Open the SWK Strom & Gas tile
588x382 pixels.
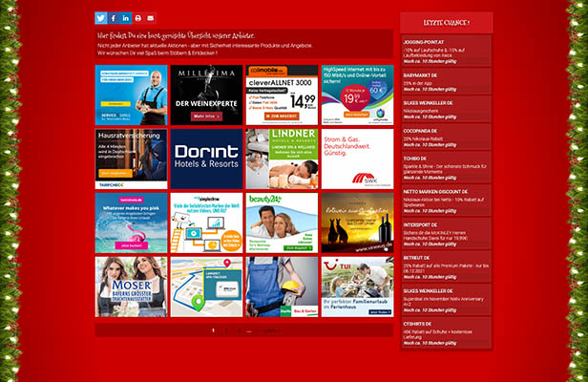pyautogui.click(x=356, y=158)
